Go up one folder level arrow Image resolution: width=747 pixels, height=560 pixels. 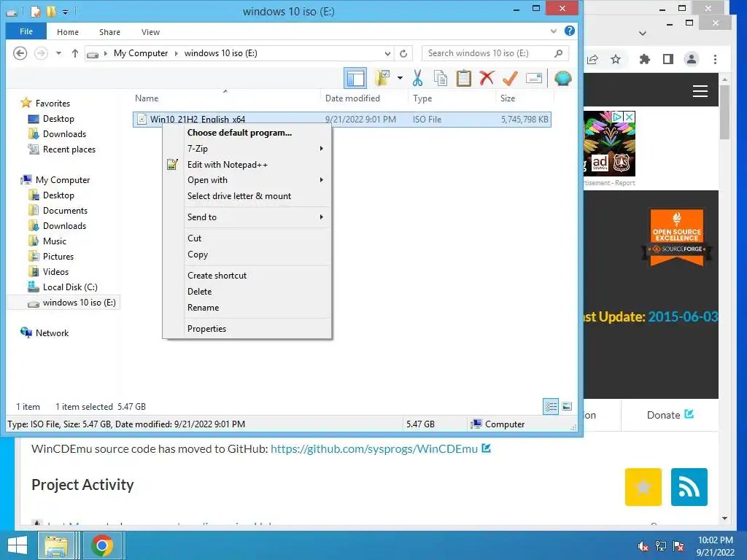coord(75,53)
